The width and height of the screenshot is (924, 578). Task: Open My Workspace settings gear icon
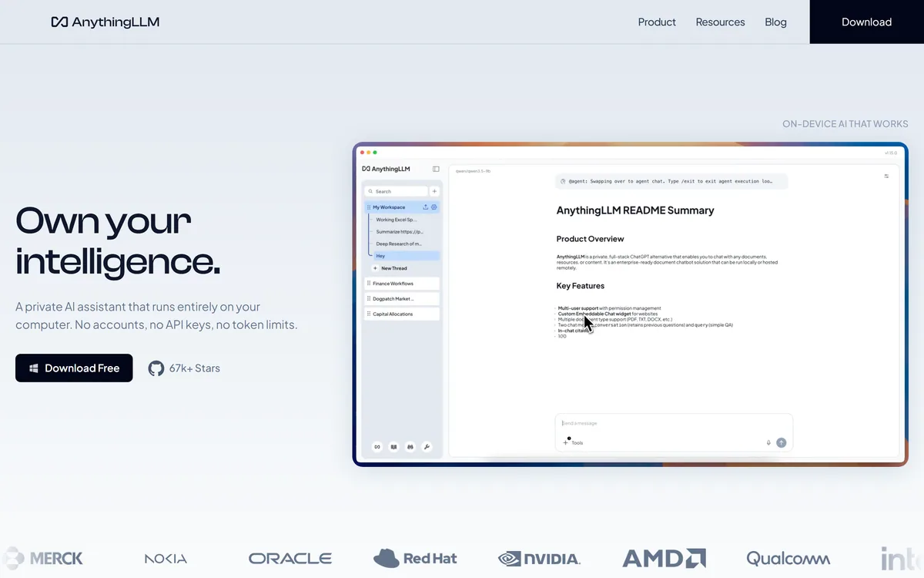434,207
